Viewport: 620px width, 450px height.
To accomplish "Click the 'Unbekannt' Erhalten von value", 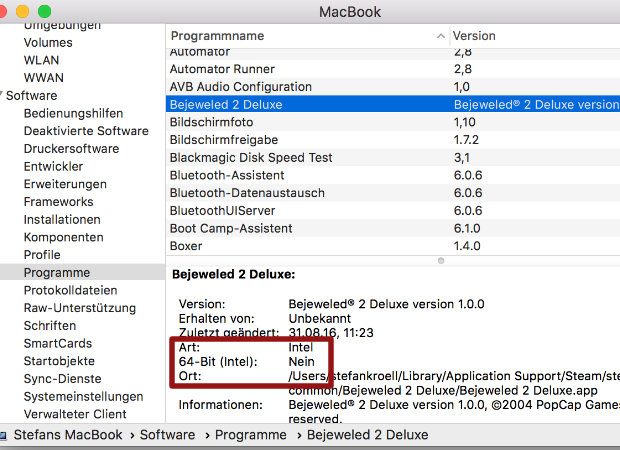I will point(319,318).
